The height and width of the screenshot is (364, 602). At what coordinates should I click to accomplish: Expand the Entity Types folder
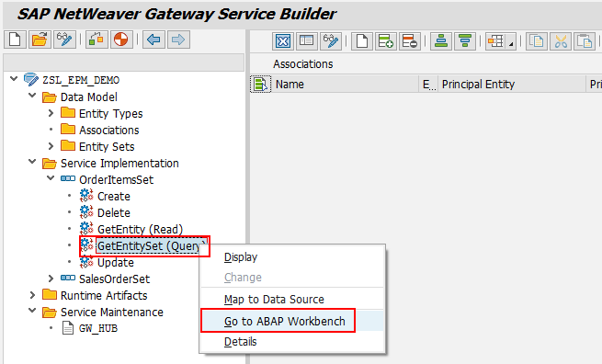pyautogui.click(x=51, y=113)
